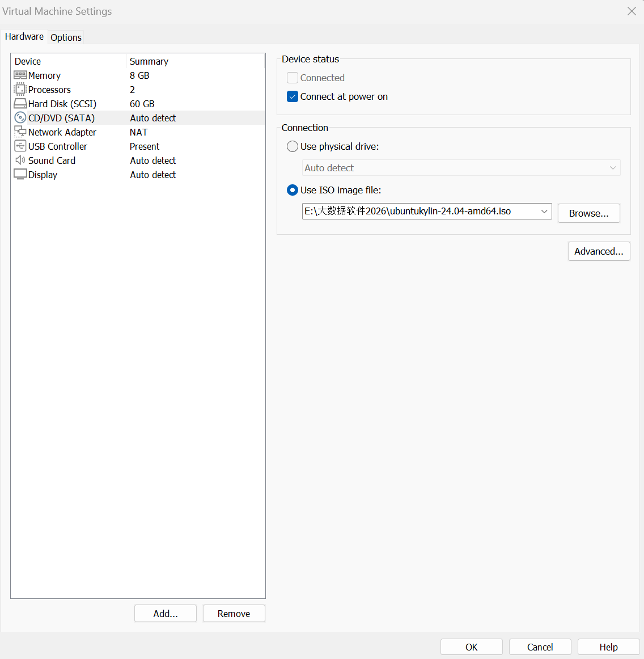Image resolution: width=644 pixels, height=659 pixels.
Task: Open Help for virtual machine settings
Action: tap(608, 647)
